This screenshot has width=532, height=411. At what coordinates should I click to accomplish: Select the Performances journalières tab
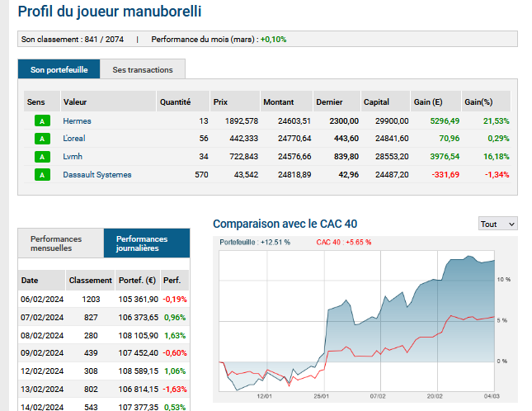147,243
